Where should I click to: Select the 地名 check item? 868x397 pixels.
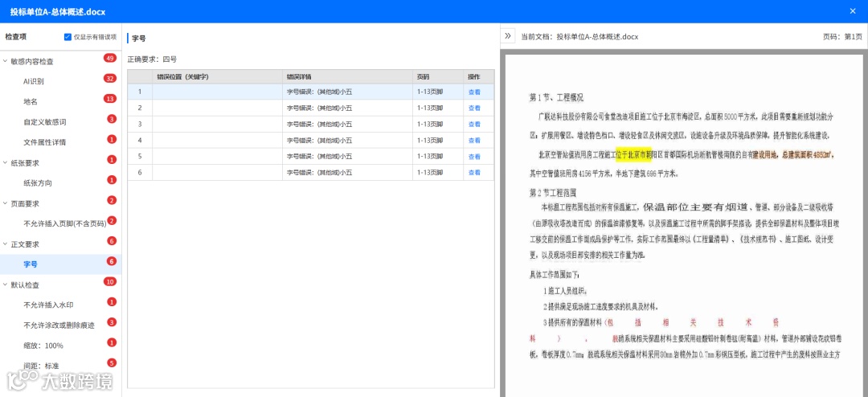[31, 102]
